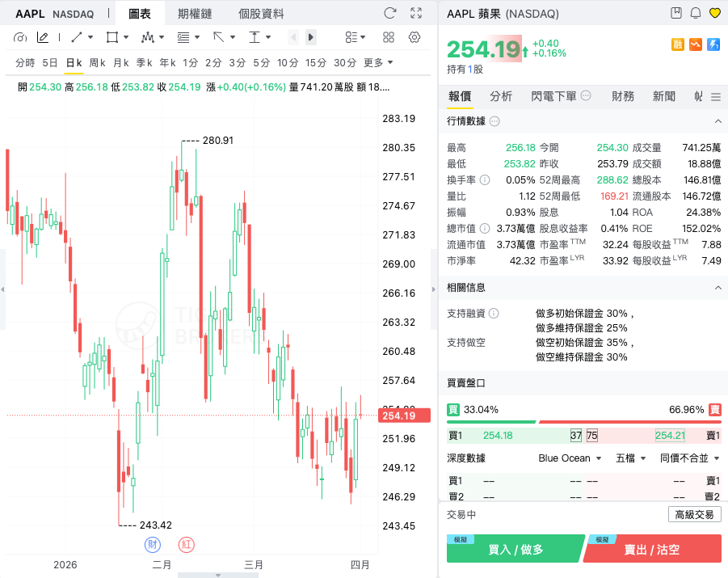Screen dimensions: 728x578
Task: Select 季k timeframe
Action: click(x=144, y=63)
